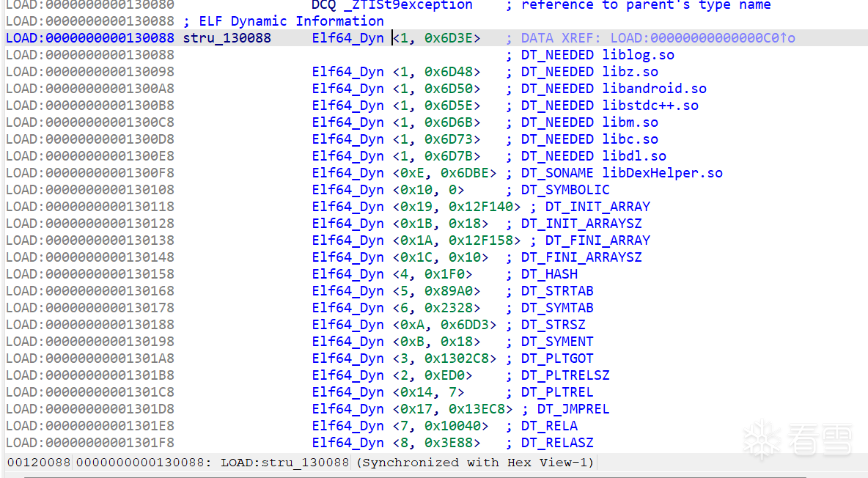The height and width of the screenshot is (478, 868).
Task: Click 'Synchronized with Hex View-1' status text
Action: (475, 463)
